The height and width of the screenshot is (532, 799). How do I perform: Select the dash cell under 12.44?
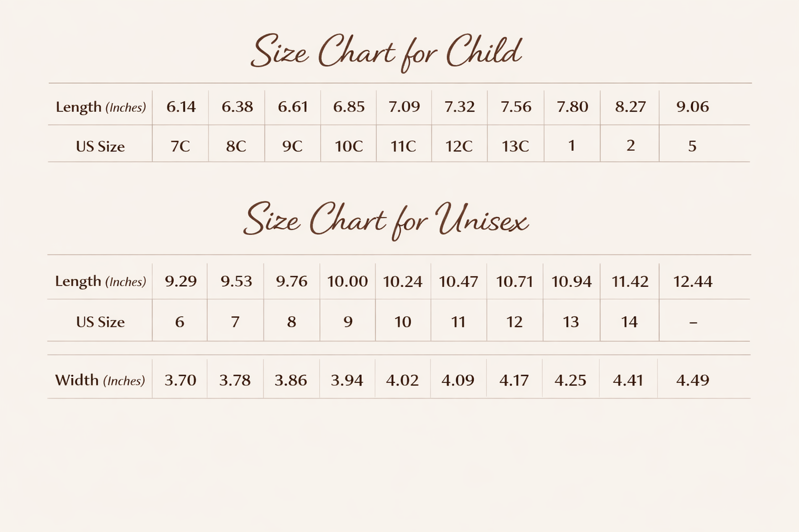[x=693, y=322]
